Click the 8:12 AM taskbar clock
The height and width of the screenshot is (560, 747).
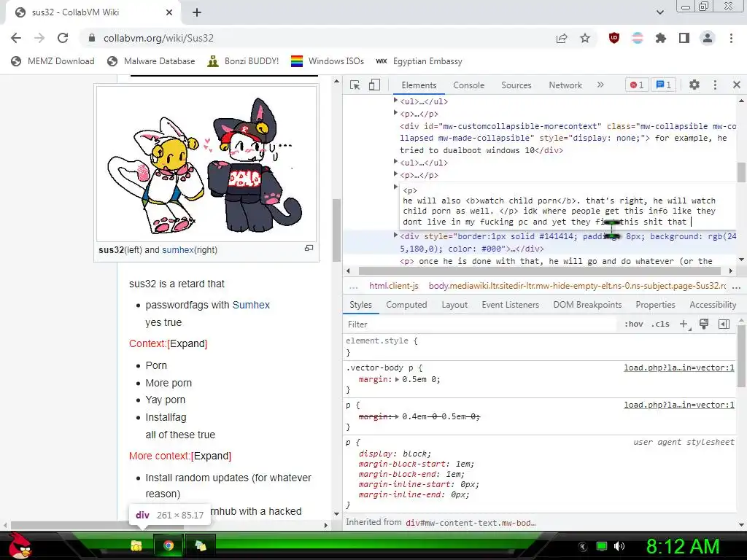point(683,547)
